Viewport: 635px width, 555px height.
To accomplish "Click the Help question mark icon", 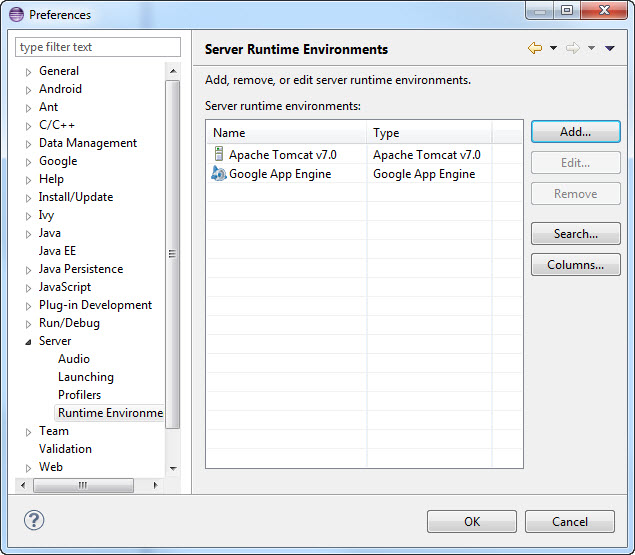I will pos(34,520).
